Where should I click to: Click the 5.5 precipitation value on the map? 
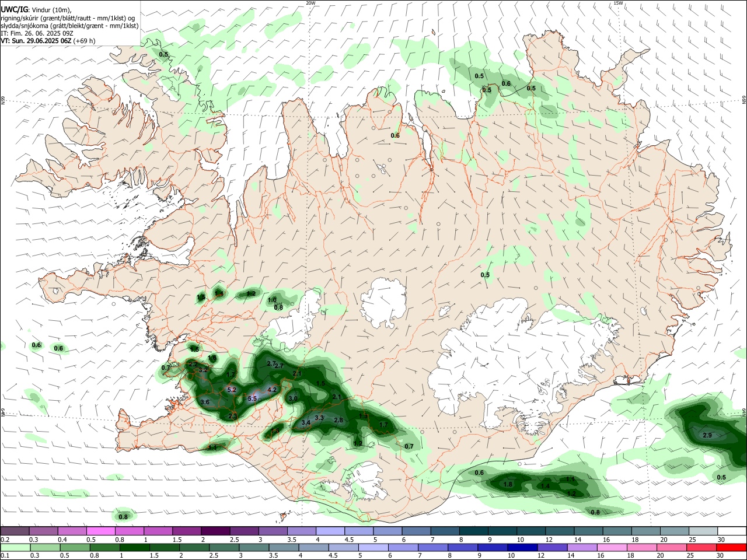click(252, 398)
